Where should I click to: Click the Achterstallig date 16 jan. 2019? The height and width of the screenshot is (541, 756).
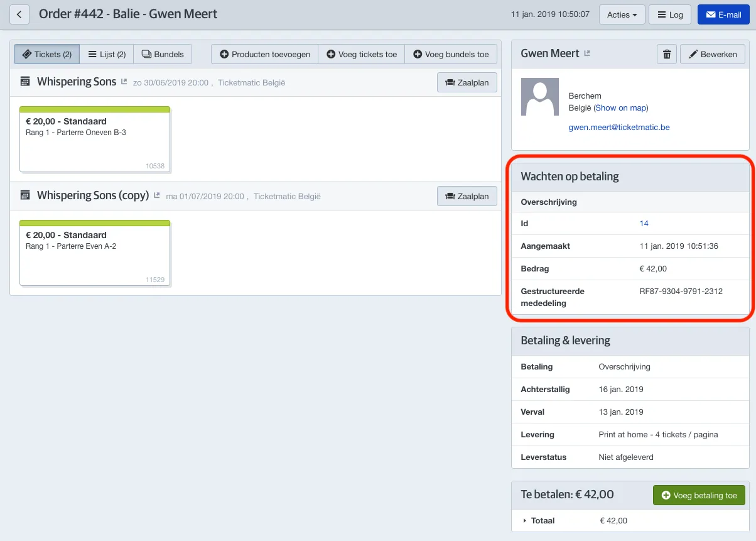pyautogui.click(x=621, y=390)
